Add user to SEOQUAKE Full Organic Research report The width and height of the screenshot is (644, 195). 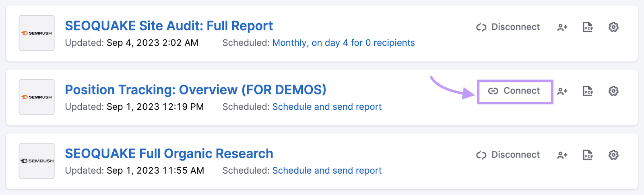pos(562,155)
